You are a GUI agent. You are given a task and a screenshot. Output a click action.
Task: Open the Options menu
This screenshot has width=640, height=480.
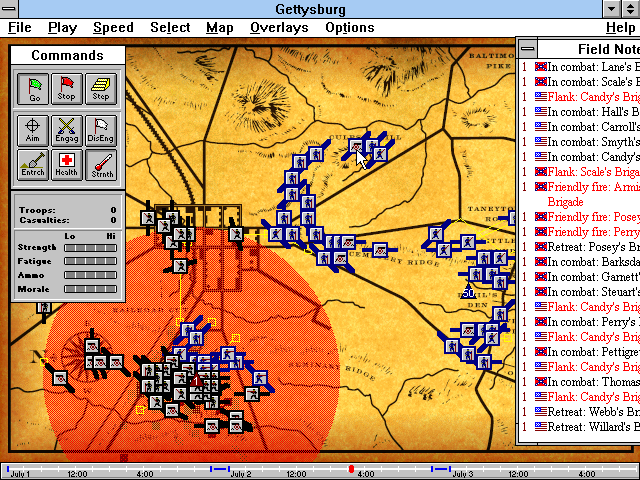point(350,28)
